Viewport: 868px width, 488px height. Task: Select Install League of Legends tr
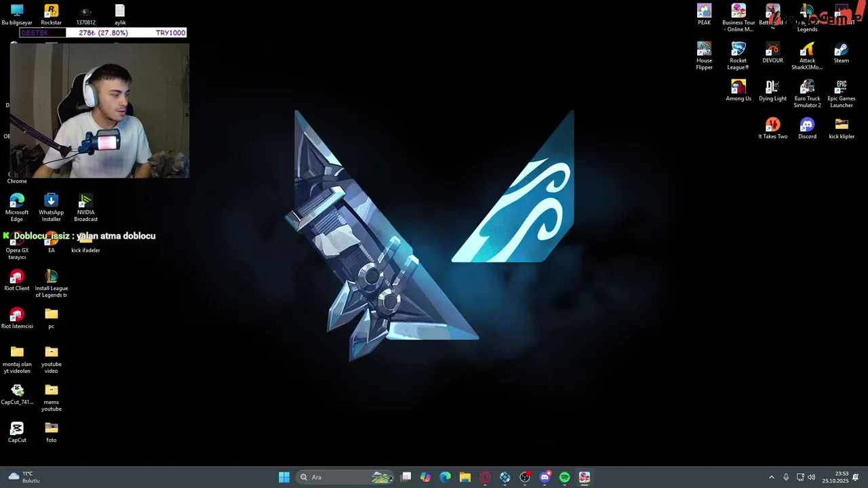coord(51,283)
